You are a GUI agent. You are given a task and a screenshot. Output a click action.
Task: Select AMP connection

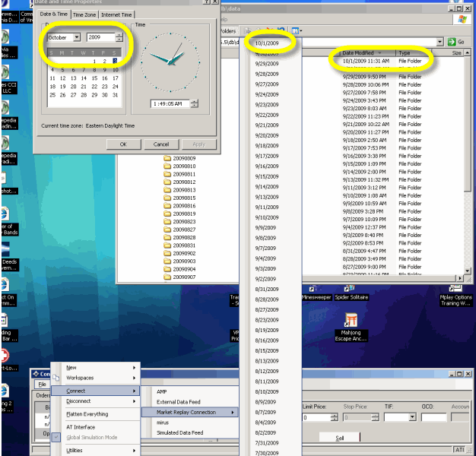[x=190, y=391]
